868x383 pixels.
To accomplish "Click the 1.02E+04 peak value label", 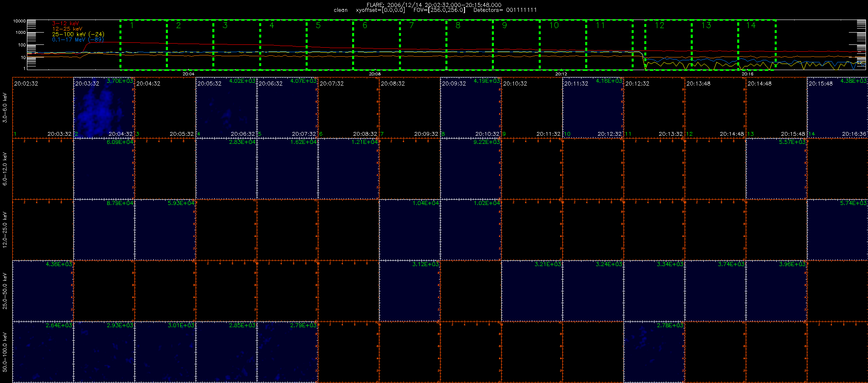I will pos(487,203).
